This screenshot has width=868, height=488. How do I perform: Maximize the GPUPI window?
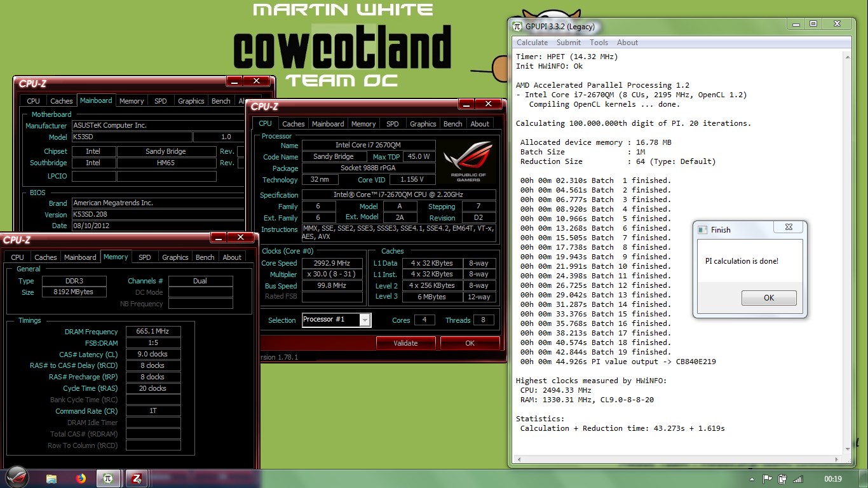(x=813, y=24)
